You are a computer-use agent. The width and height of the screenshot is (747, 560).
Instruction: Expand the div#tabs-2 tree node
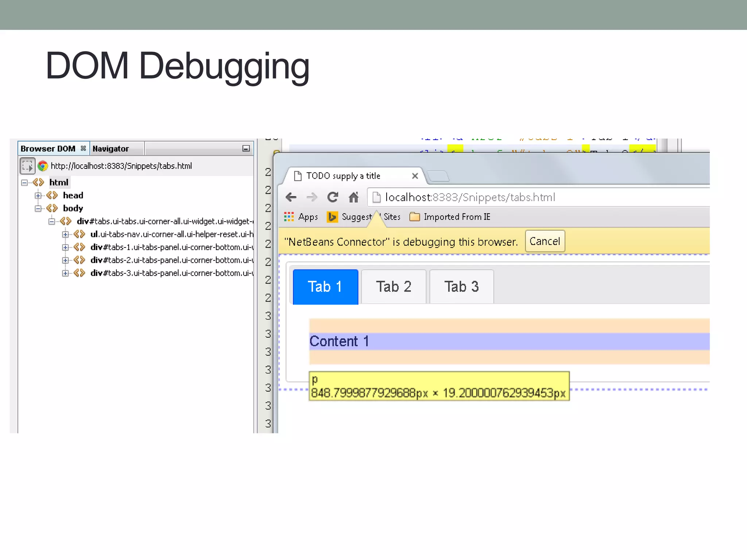65,260
